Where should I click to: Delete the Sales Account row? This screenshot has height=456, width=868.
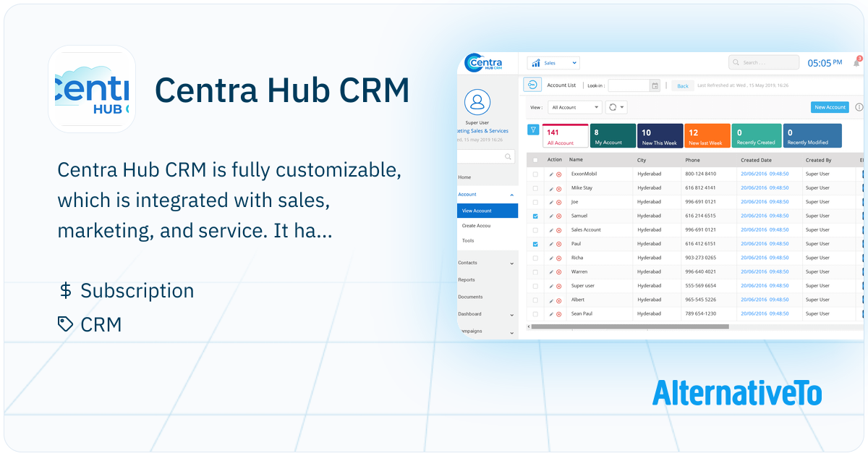(559, 230)
